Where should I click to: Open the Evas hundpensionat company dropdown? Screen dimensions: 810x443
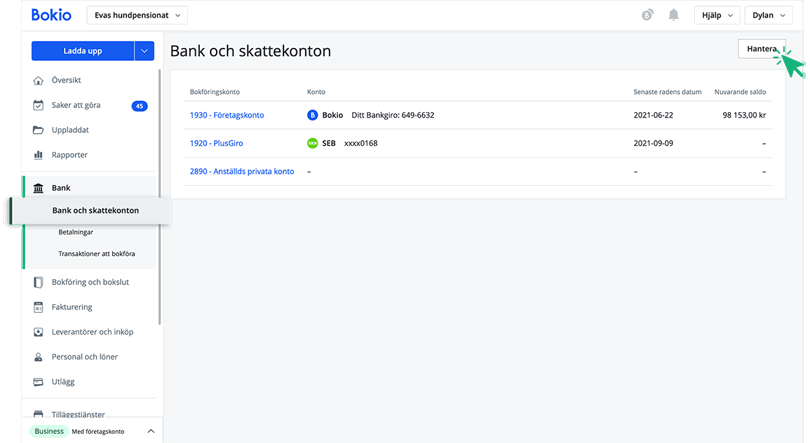[x=138, y=15]
